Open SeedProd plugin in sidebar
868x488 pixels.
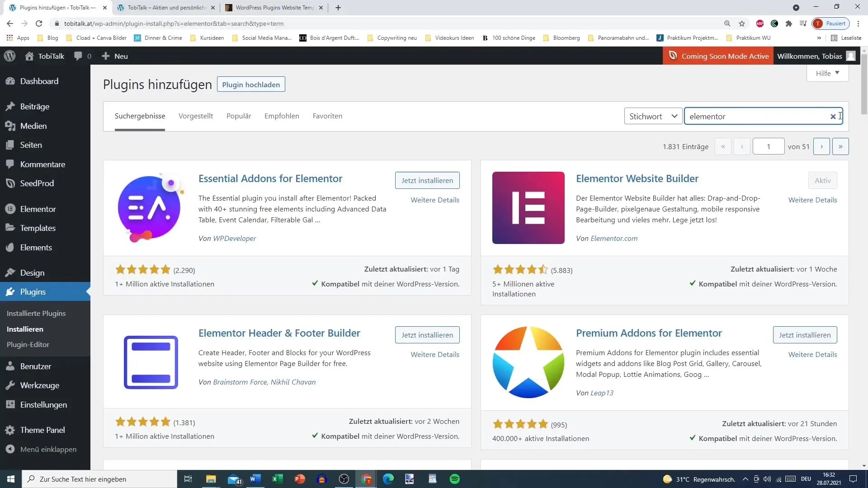pyautogui.click(x=37, y=183)
